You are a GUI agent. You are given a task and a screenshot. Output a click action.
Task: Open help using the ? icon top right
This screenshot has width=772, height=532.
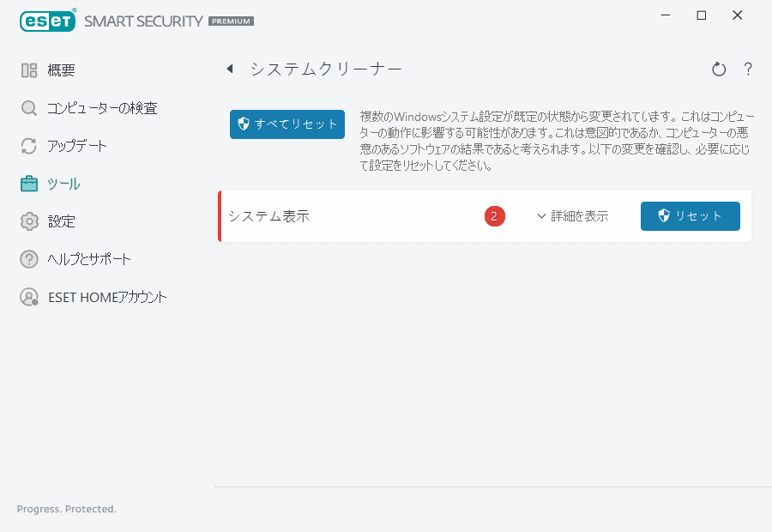[x=748, y=70]
